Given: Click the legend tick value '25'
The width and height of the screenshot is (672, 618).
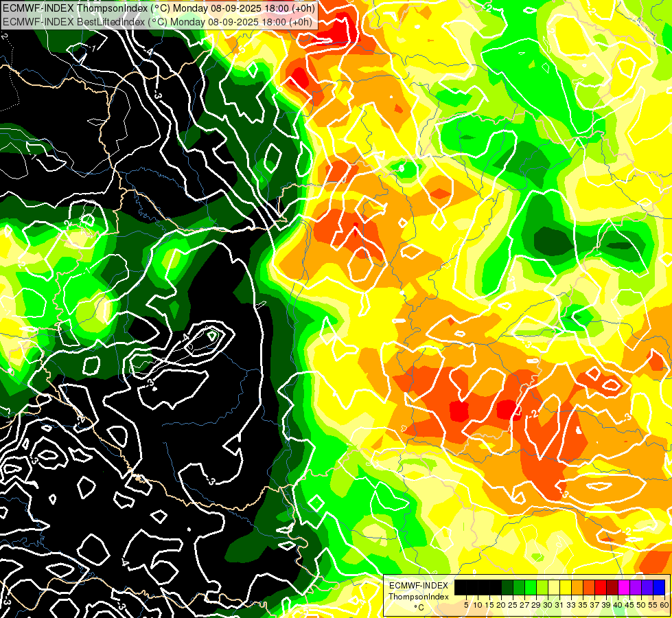Looking at the screenshot, I should tap(513, 605).
